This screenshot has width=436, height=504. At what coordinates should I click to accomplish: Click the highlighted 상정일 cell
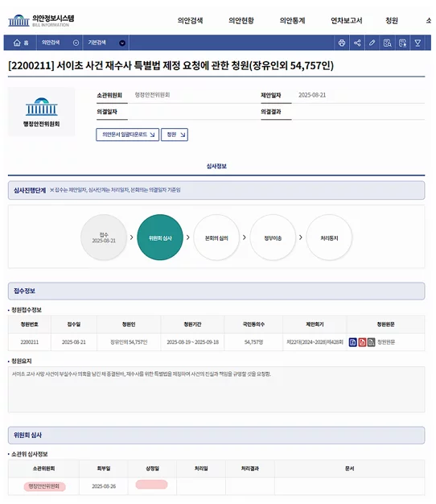tap(151, 485)
